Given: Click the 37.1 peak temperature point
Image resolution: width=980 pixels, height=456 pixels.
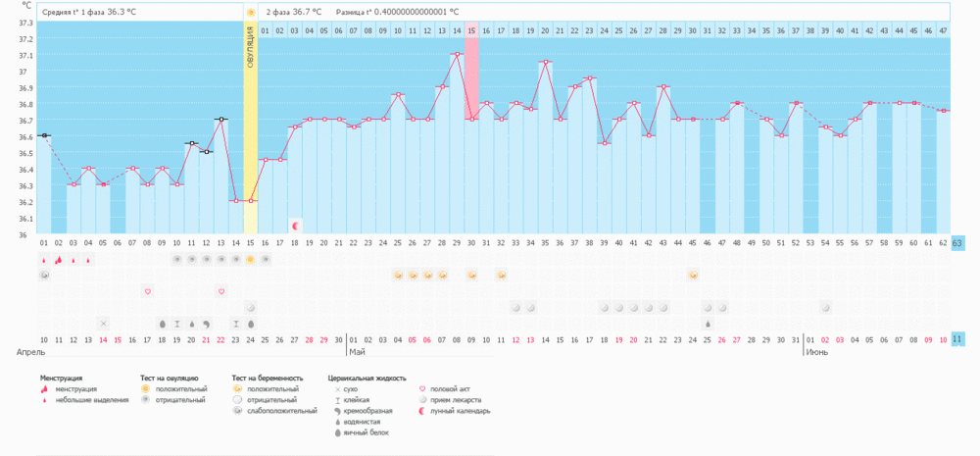Looking at the screenshot, I should pyautogui.click(x=457, y=54).
